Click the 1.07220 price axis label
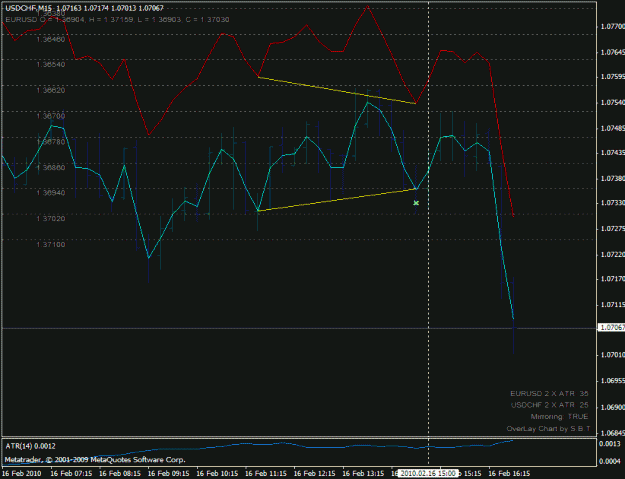The image size is (625, 479). pos(612,254)
